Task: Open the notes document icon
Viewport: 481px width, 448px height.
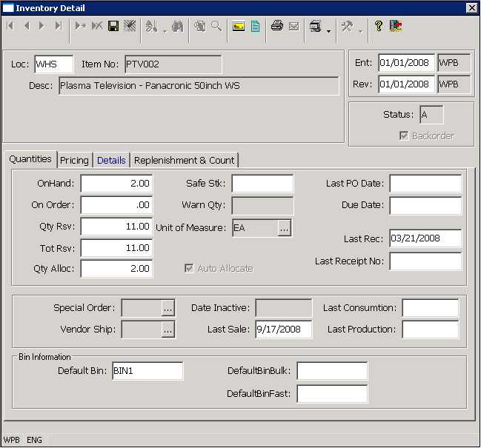Action: tap(255, 27)
